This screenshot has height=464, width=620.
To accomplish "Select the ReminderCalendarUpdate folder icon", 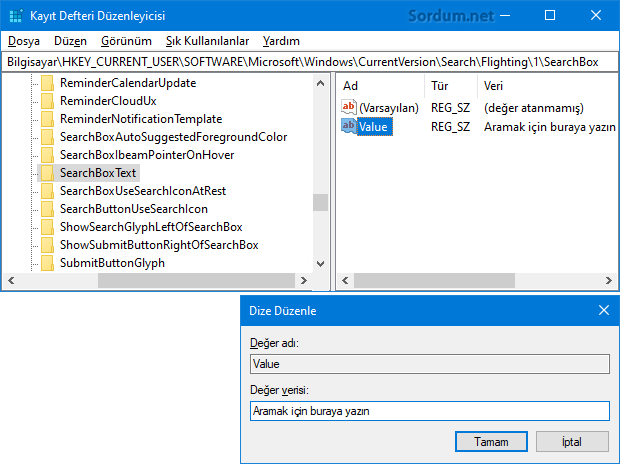I will coord(47,83).
